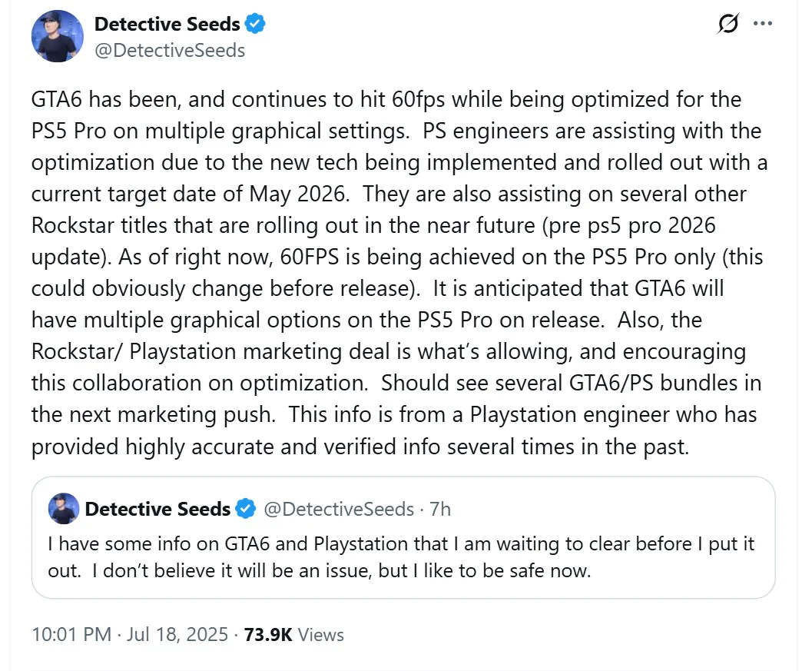Open the Detective Seeds name in the quoted tweet
The width and height of the screenshot is (812, 671).
(157, 509)
